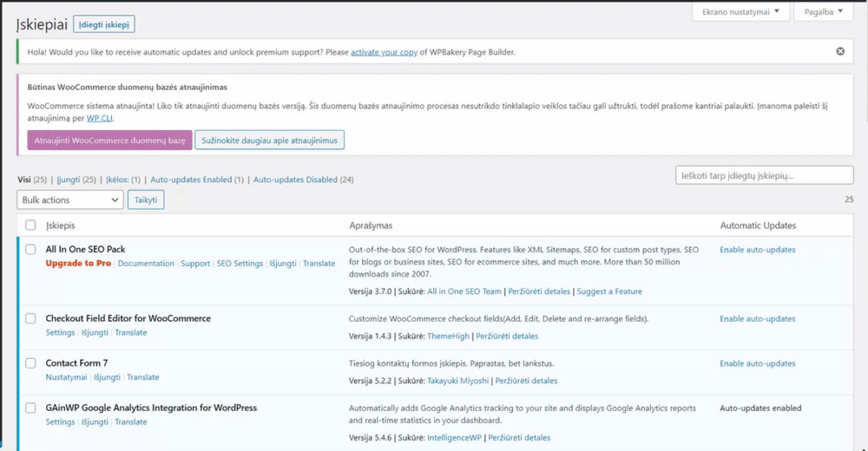Click the Atnaujinti WooCommerce duomenų bazę button
This screenshot has width=868, height=451.
pos(109,141)
